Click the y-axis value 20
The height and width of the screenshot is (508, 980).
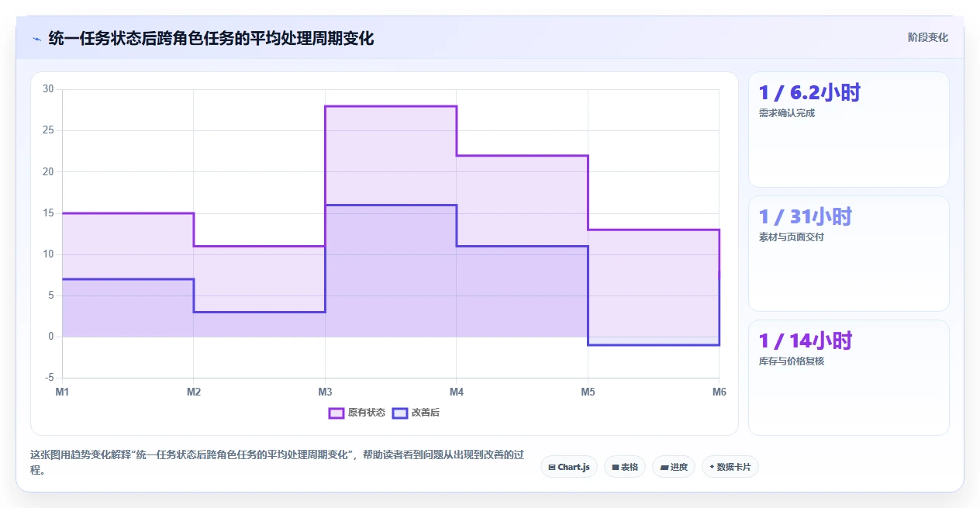coord(48,171)
